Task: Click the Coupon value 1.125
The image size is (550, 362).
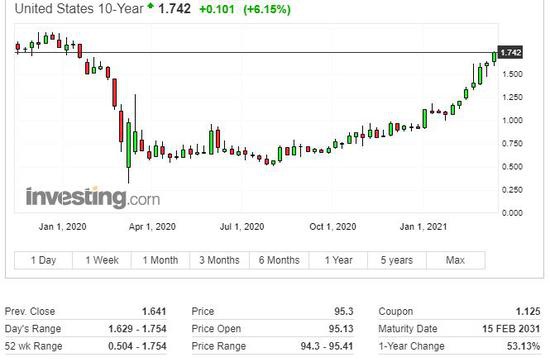Action: [x=528, y=311]
